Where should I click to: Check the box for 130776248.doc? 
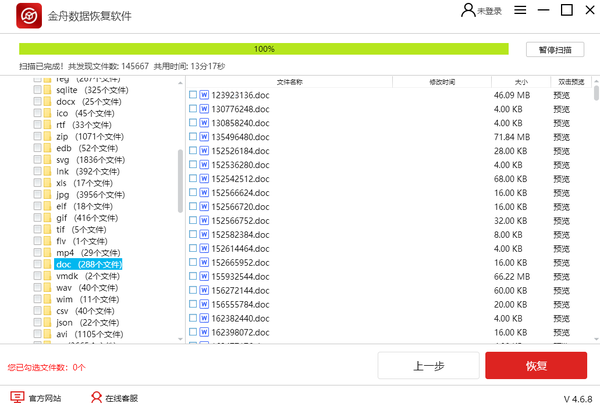click(x=193, y=109)
